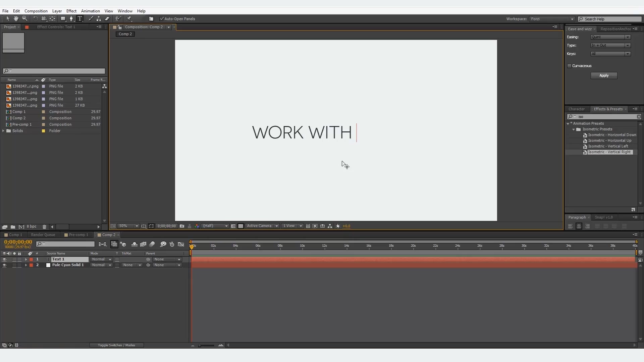Open the Easing dropdown showing Quint
Image resolution: width=644 pixels, height=362 pixels.
[x=610, y=37]
